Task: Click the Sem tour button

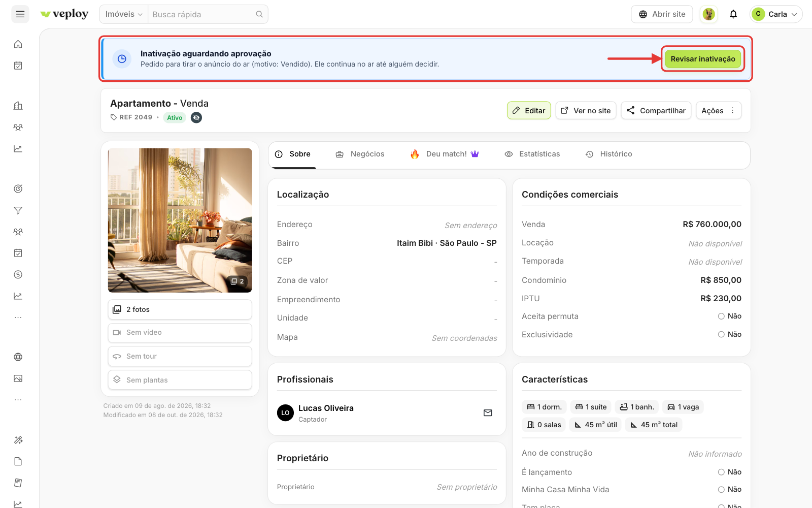Action: pyautogui.click(x=180, y=356)
